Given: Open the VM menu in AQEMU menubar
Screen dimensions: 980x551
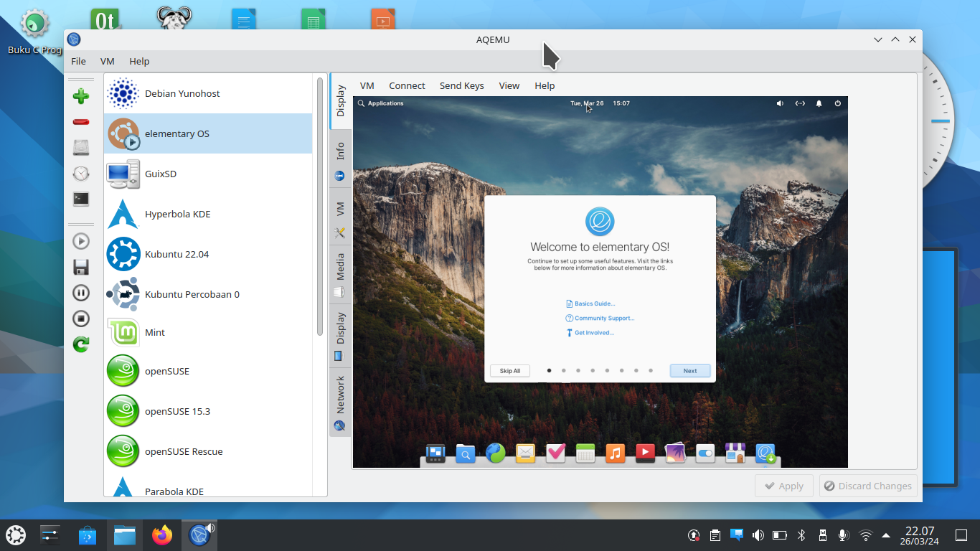Looking at the screenshot, I should (x=108, y=61).
